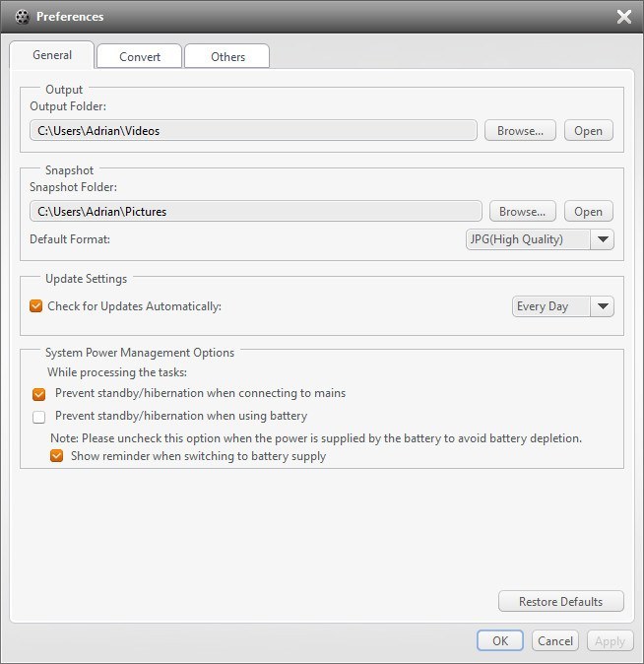This screenshot has width=644, height=664.
Task: Click the 'Snapshot Folder:' label
Action: [73, 187]
